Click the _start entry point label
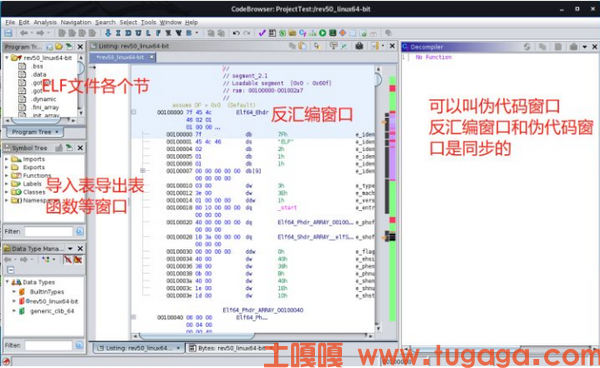600x368 pixels. (x=287, y=208)
